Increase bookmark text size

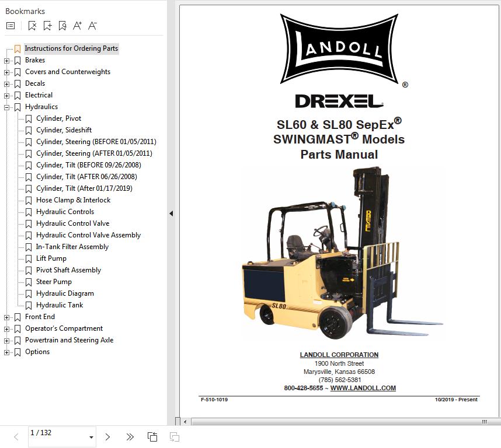77,26
